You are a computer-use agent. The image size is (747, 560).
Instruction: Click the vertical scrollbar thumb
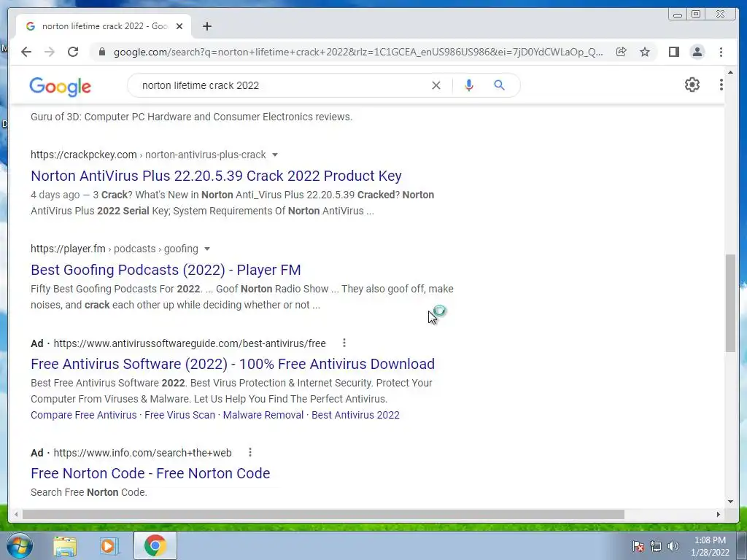point(730,303)
